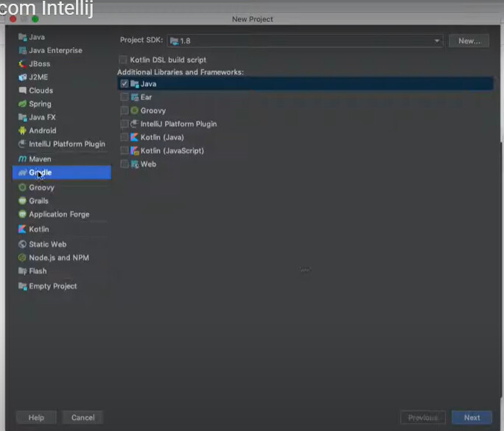Select Maven project type label

(41, 159)
